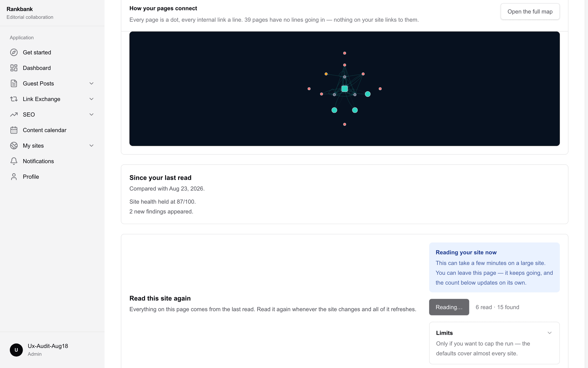This screenshot has height=368, width=588.
Task: Click the My sites globe icon
Action: [x=14, y=146]
